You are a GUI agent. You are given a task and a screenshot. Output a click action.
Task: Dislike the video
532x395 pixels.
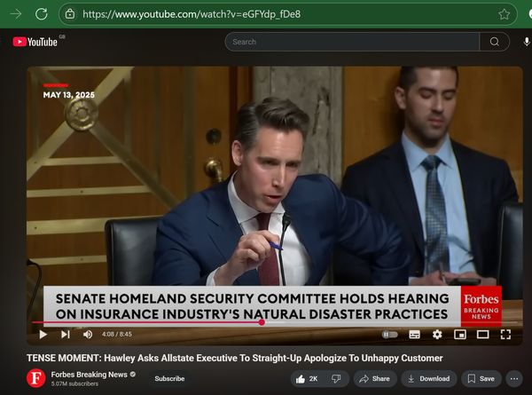point(336,379)
